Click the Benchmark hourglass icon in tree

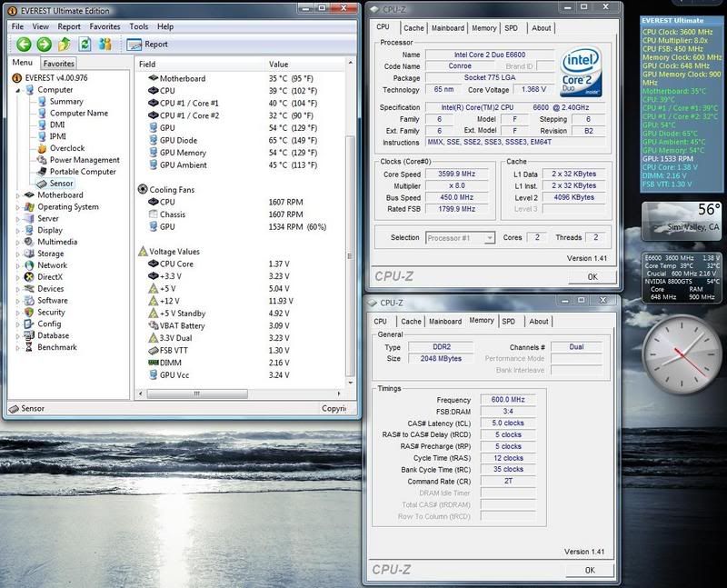point(30,347)
